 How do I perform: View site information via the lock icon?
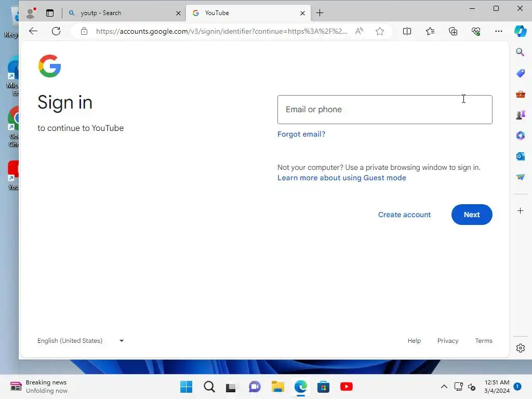tap(84, 31)
